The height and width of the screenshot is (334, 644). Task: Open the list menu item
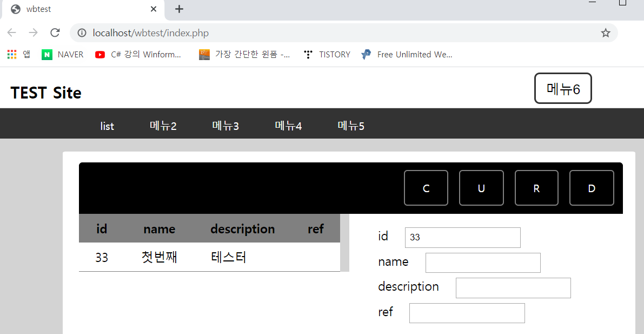(107, 126)
